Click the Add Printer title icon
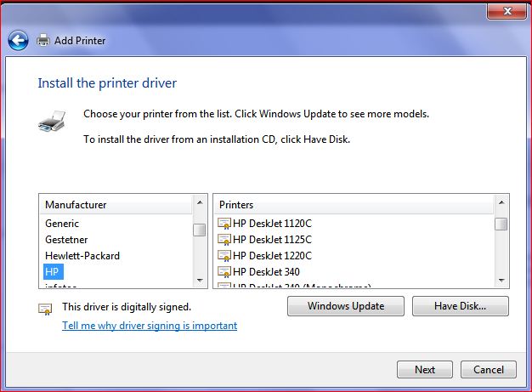 click(x=43, y=40)
